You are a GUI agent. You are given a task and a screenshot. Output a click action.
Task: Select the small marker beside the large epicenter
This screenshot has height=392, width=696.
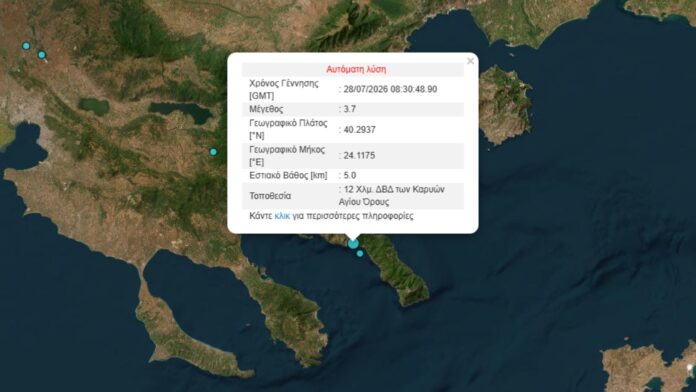point(360,253)
